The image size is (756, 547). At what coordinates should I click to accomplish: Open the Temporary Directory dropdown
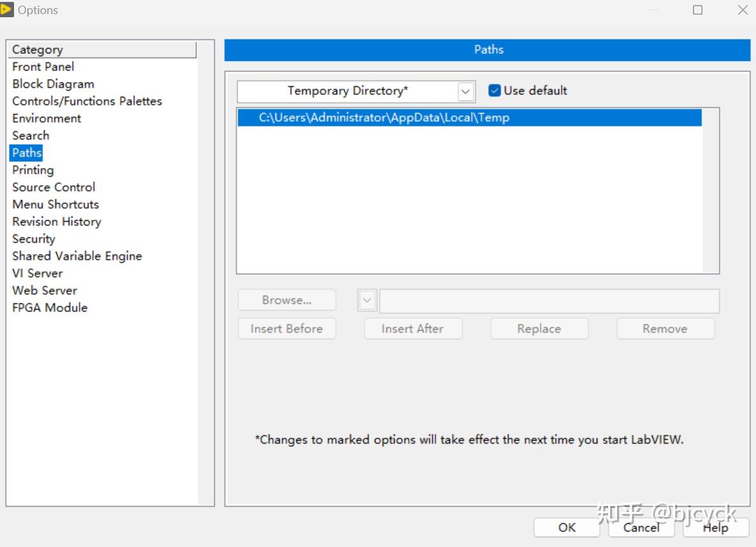click(466, 92)
